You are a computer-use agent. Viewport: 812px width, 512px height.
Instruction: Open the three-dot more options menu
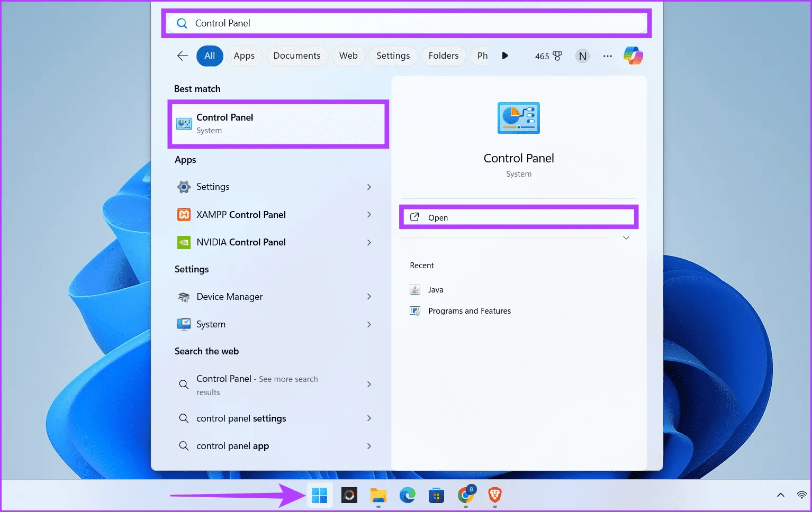pos(608,56)
